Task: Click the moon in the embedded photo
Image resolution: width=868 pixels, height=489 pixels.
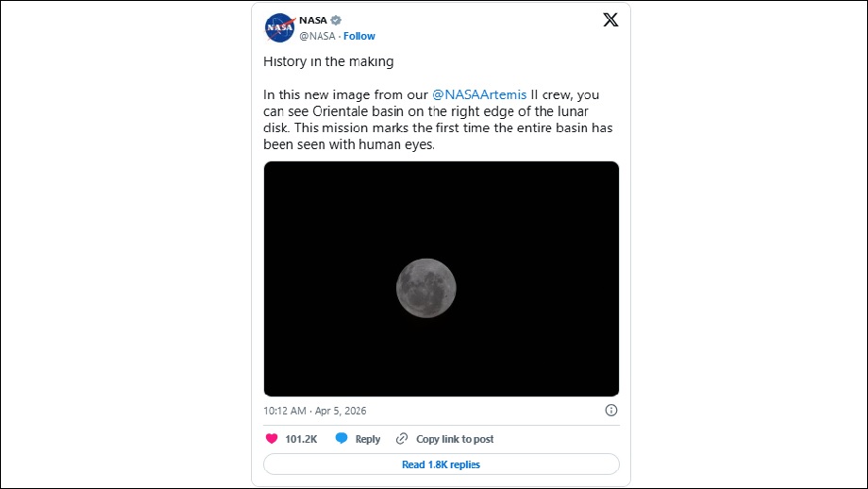Action: (x=426, y=287)
